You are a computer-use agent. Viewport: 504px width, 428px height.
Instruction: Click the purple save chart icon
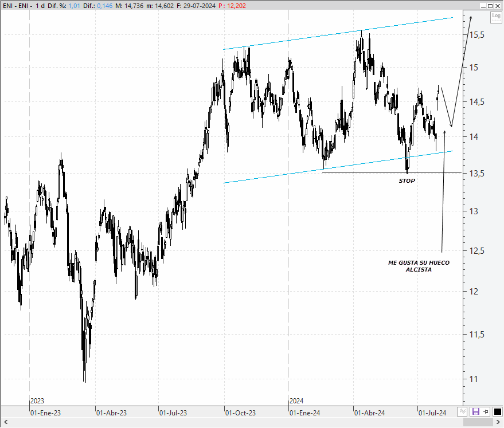pyautogui.click(x=475, y=411)
